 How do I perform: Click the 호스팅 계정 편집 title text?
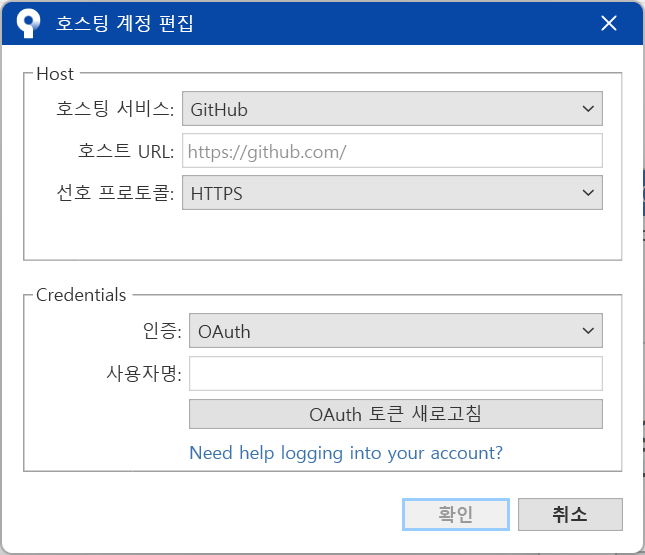coord(124,23)
